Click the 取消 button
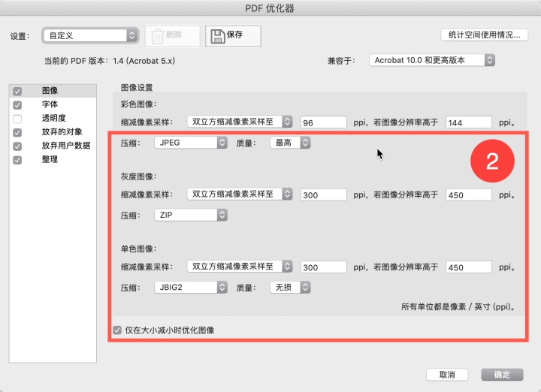541x392 pixels. tap(447, 375)
